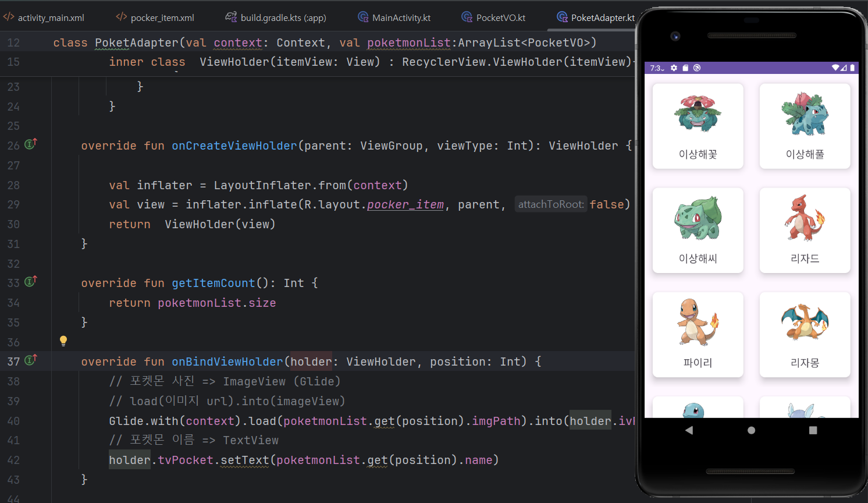Tap the emulator Home navigation button
The width and height of the screenshot is (868, 503).
[751, 430]
